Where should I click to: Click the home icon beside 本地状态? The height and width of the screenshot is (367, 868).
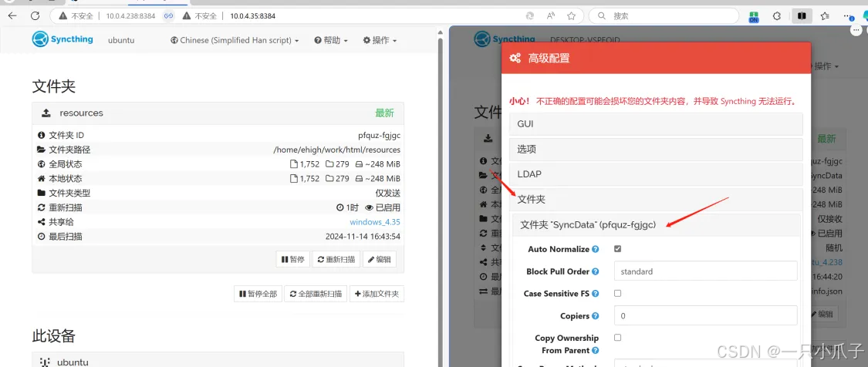point(41,178)
